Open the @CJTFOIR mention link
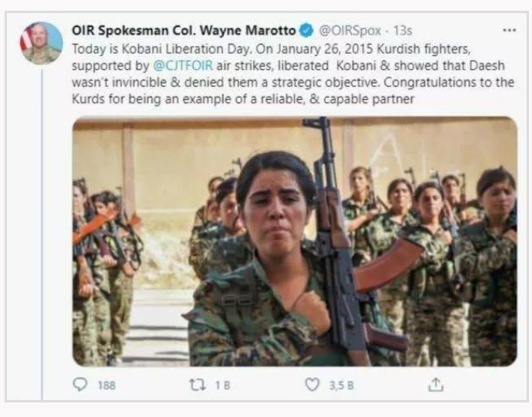This screenshot has height=417, width=532. point(183,65)
